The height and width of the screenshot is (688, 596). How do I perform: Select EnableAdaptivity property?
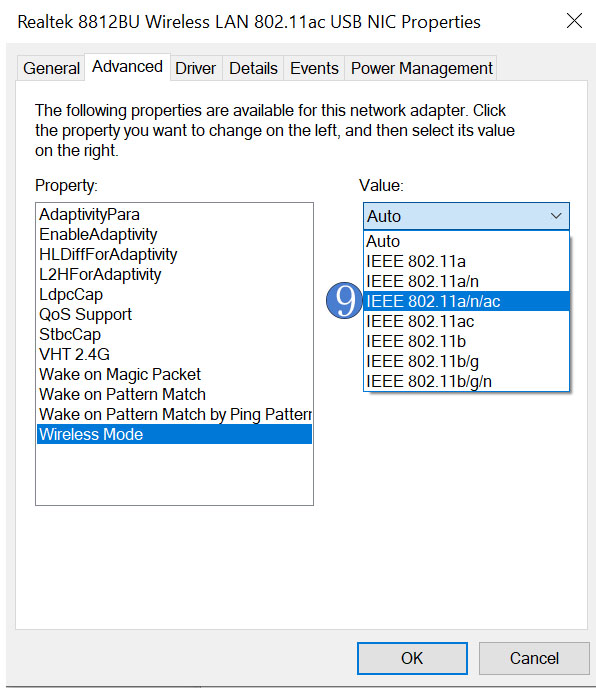[174, 234]
